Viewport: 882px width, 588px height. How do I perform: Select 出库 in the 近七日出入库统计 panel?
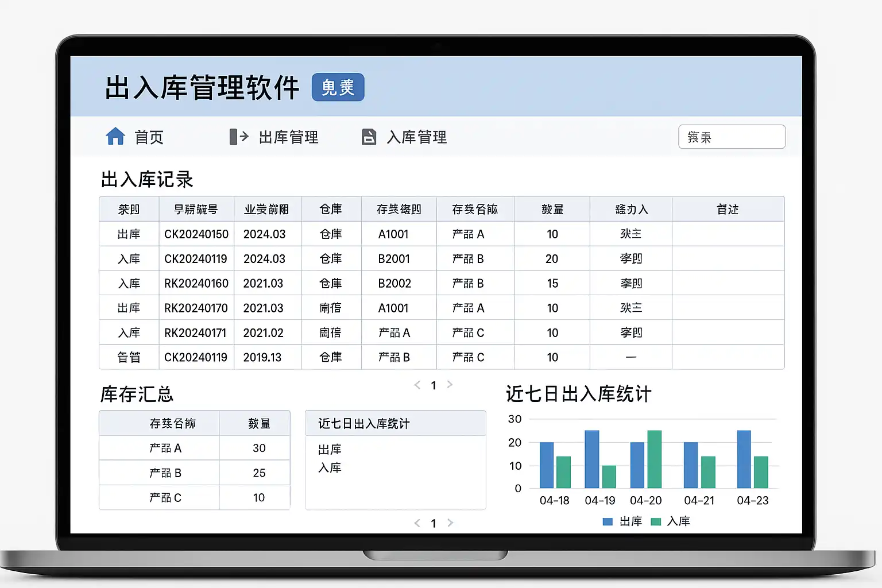pos(330,450)
